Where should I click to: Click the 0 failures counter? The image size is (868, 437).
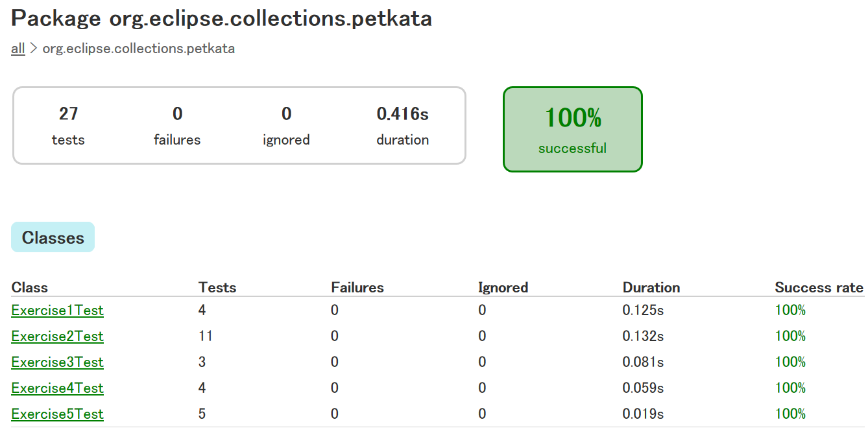click(177, 126)
